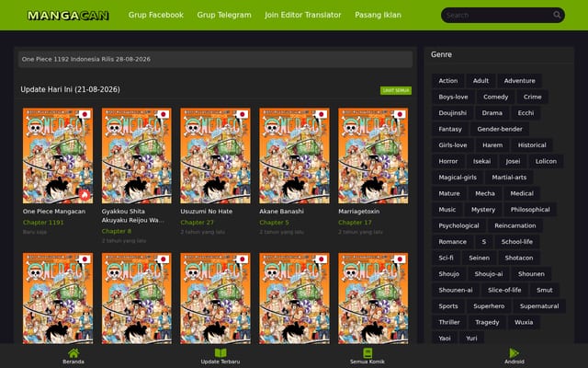The width and height of the screenshot is (588, 368).
Task: Select the Wuxia genre tag
Action: point(524,323)
